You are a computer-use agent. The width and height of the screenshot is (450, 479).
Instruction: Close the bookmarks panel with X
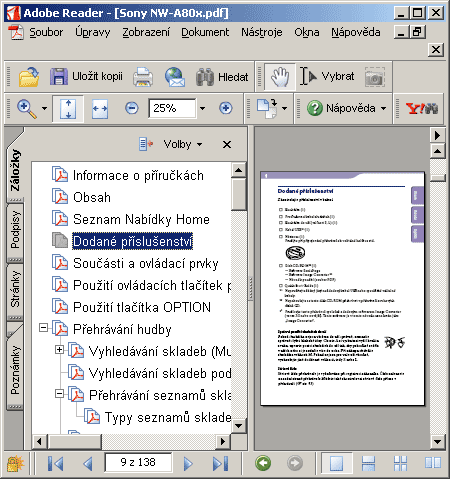227,145
